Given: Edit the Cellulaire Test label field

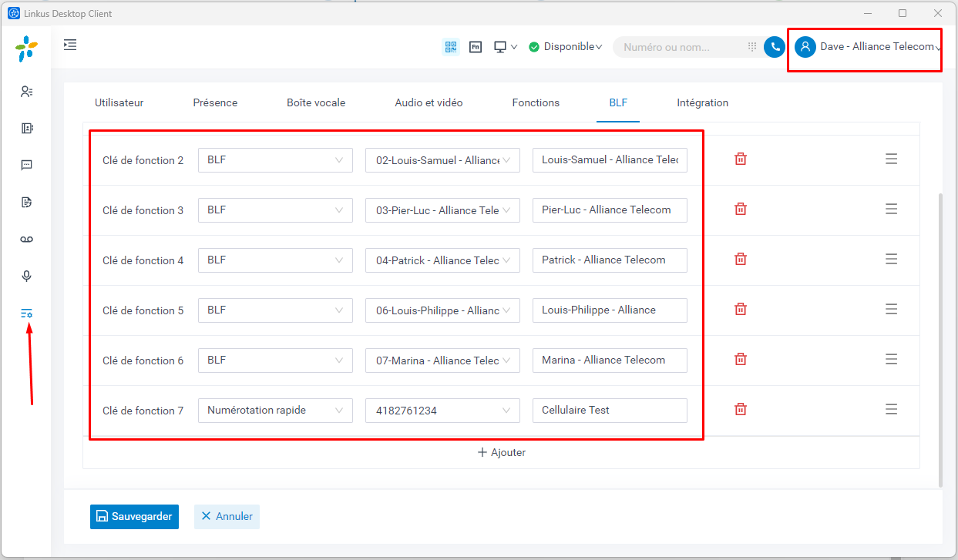Looking at the screenshot, I should coord(610,411).
